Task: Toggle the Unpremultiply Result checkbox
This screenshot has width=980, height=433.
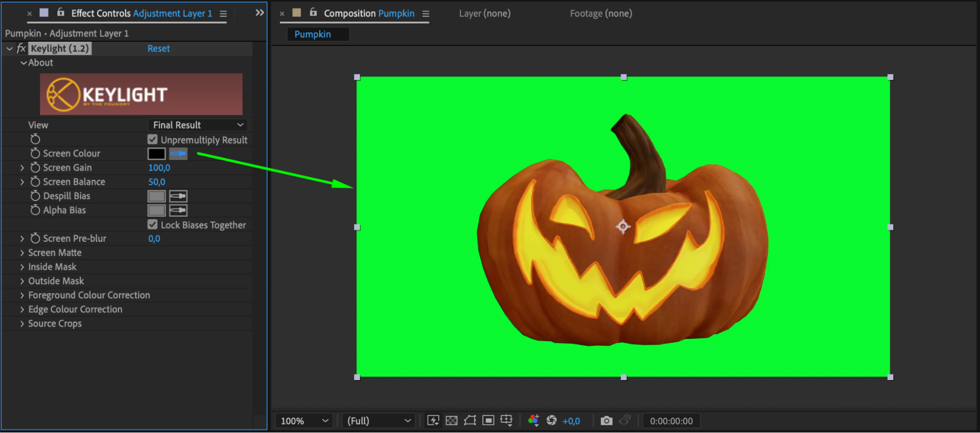Action: 152,140
